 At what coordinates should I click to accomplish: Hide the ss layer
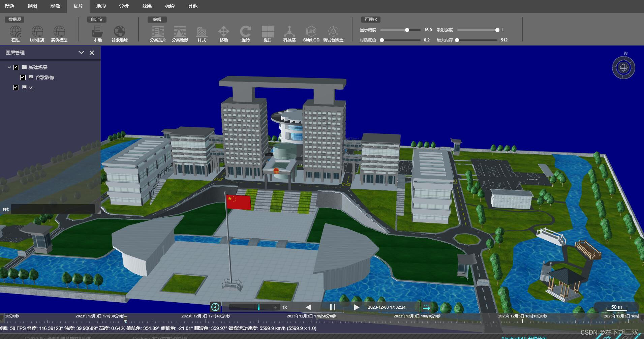(16, 88)
